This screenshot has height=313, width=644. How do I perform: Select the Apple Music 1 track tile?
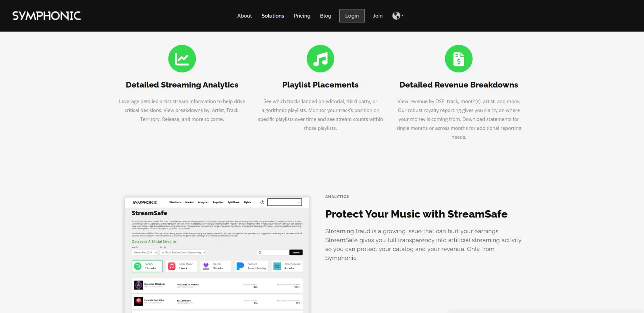click(x=182, y=266)
